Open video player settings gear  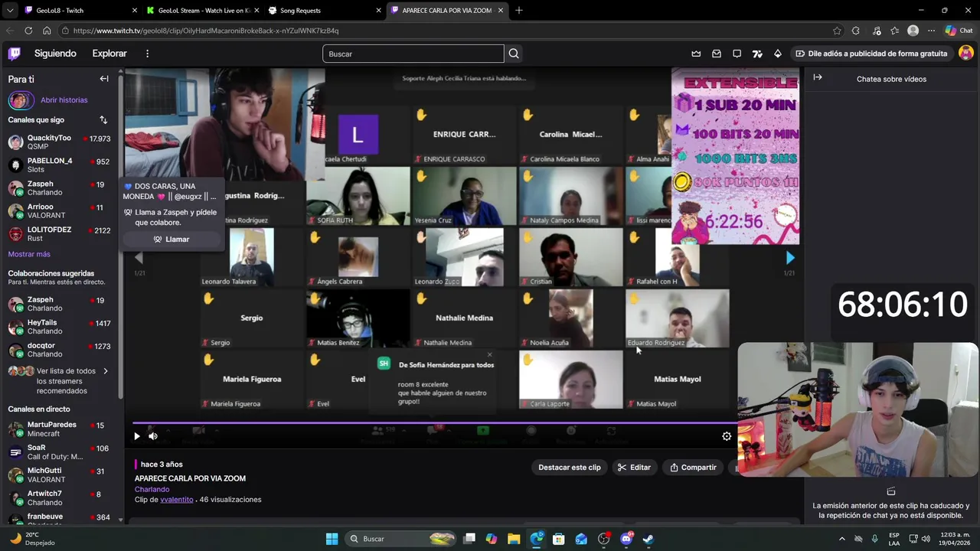pos(727,436)
